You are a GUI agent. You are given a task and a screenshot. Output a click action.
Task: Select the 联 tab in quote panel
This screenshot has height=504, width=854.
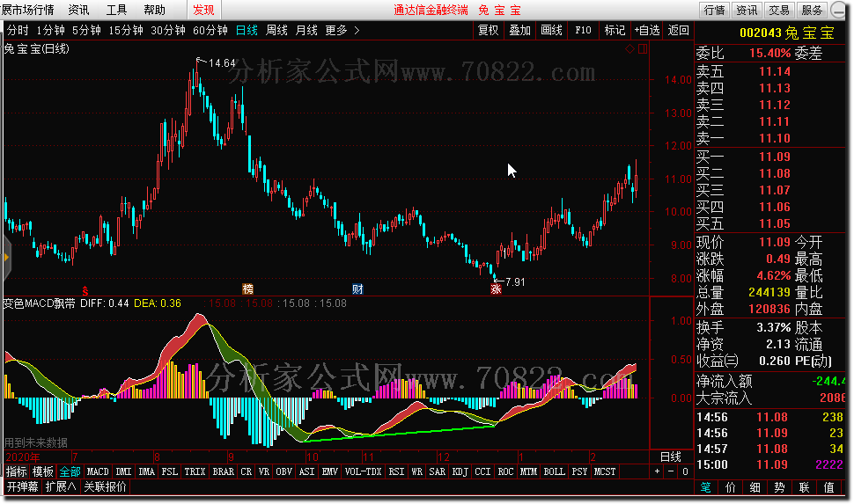tap(805, 487)
